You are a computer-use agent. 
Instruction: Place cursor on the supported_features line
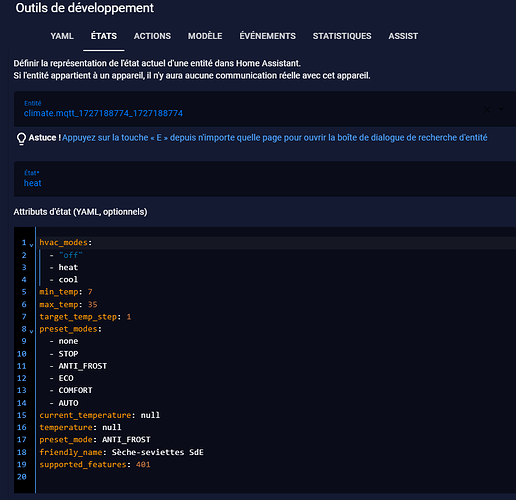(95, 464)
